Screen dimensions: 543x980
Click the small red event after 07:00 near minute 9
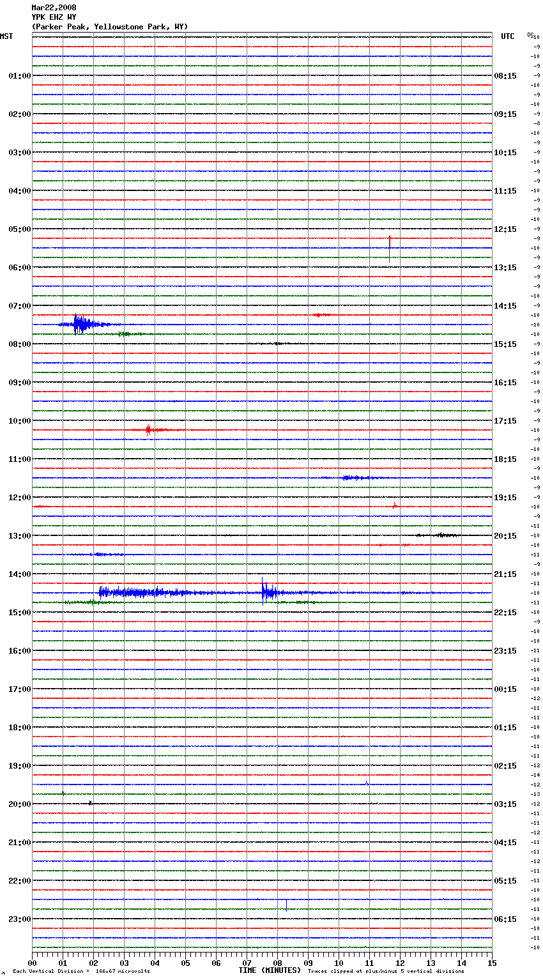click(x=321, y=315)
